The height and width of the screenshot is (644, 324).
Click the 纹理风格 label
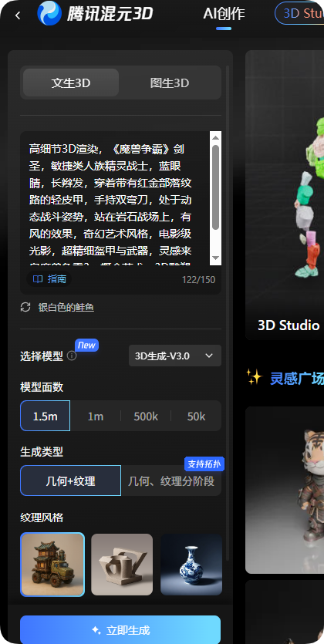[x=42, y=517]
